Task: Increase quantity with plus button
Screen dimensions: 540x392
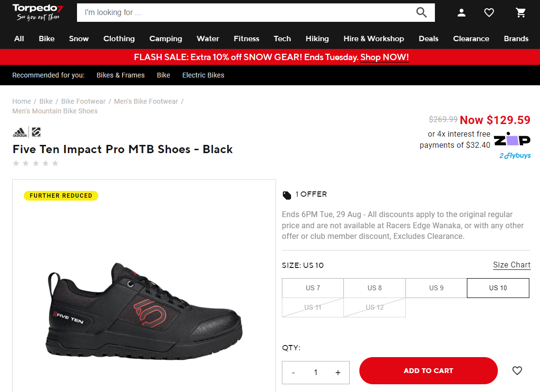Action: [338, 373]
